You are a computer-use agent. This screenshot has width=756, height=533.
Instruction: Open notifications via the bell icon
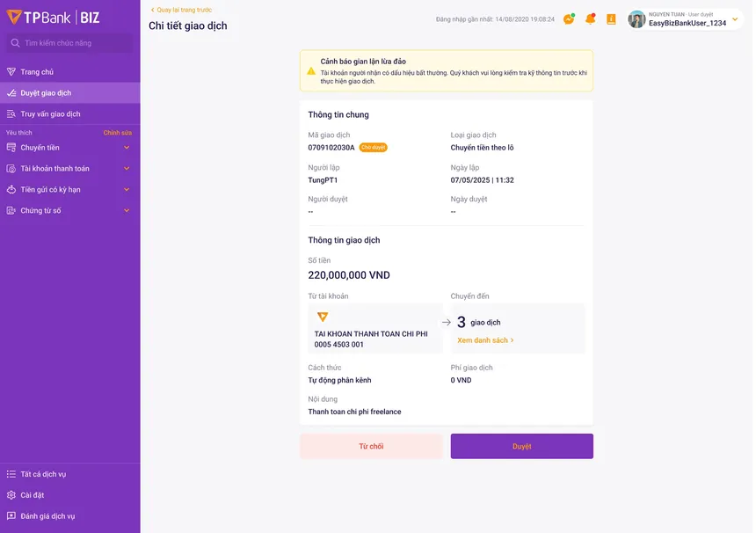590,18
